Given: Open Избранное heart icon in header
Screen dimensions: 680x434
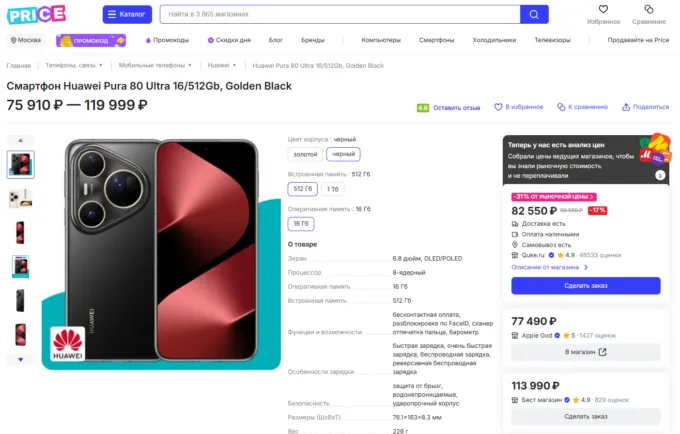Looking at the screenshot, I should pos(603,10).
